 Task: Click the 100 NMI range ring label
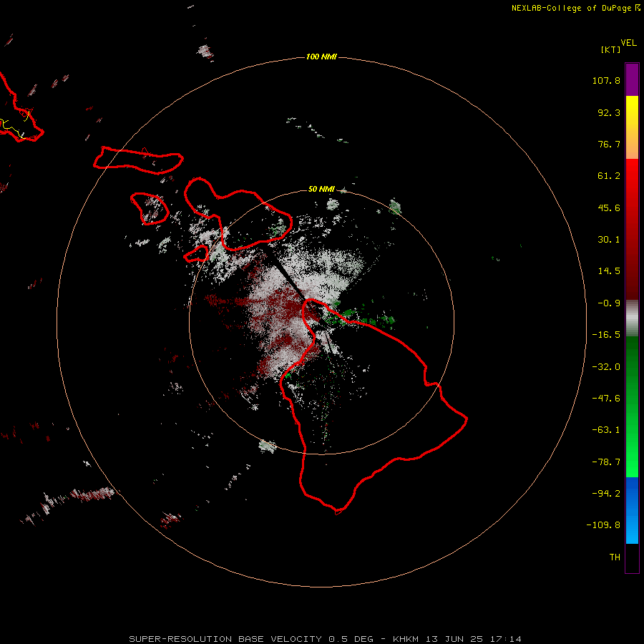coord(321,57)
